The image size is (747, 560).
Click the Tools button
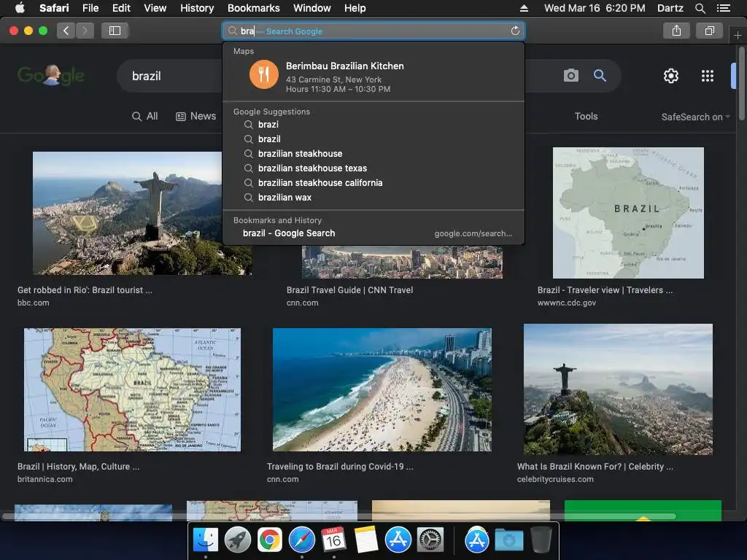pyautogui.click(x=586, y=116)
